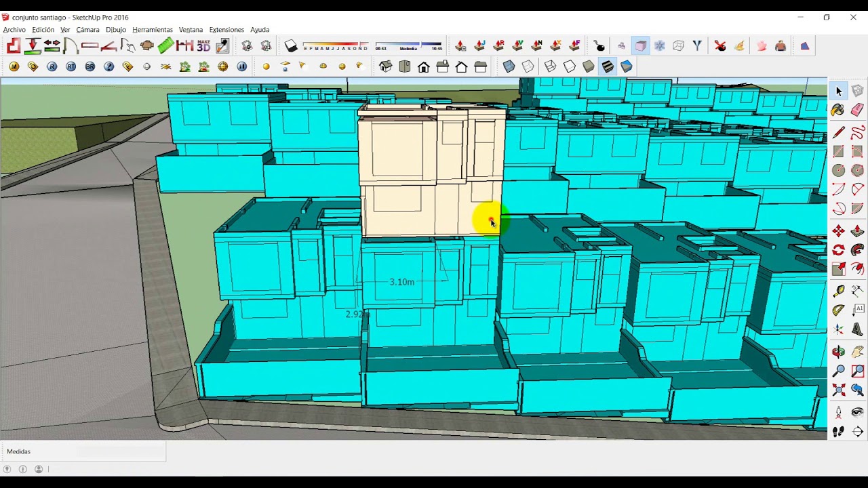Screen dimensions: 868x488
Task: Pick the Tape Measure tool
Action: pos(839,291)
